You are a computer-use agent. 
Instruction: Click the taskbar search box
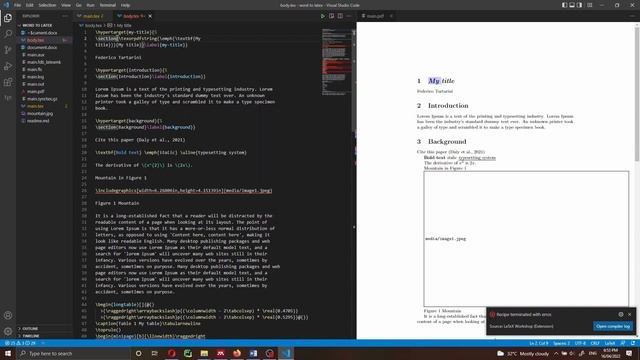(73, 353)
